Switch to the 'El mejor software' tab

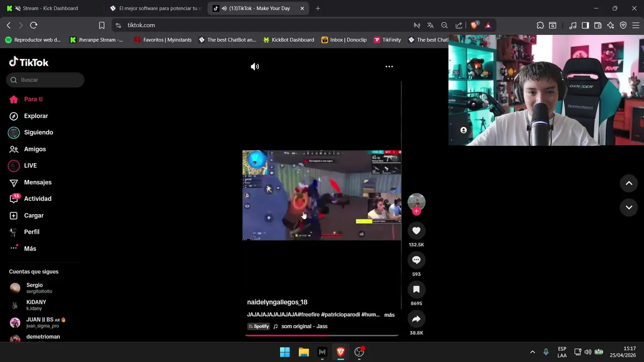[x=156, y=8]
